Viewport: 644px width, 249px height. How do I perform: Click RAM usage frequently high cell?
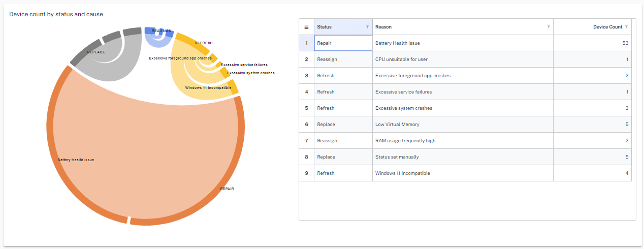(x=462, y=141)
